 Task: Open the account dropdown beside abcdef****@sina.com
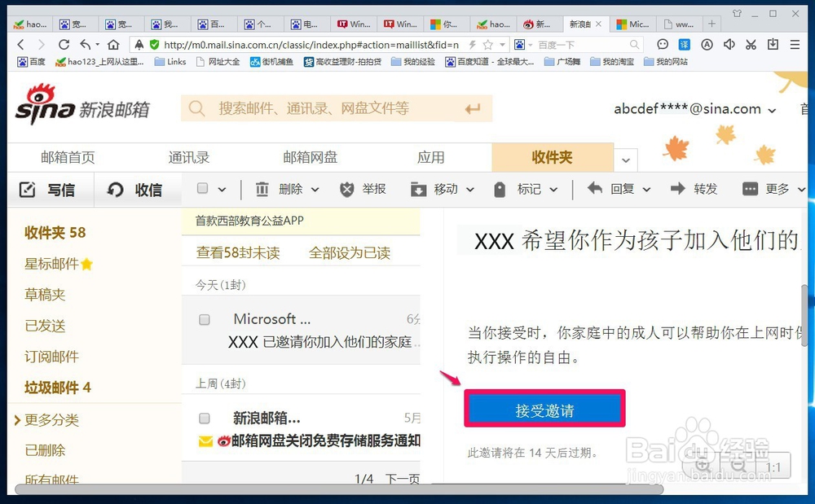click(x=773, y=110)
